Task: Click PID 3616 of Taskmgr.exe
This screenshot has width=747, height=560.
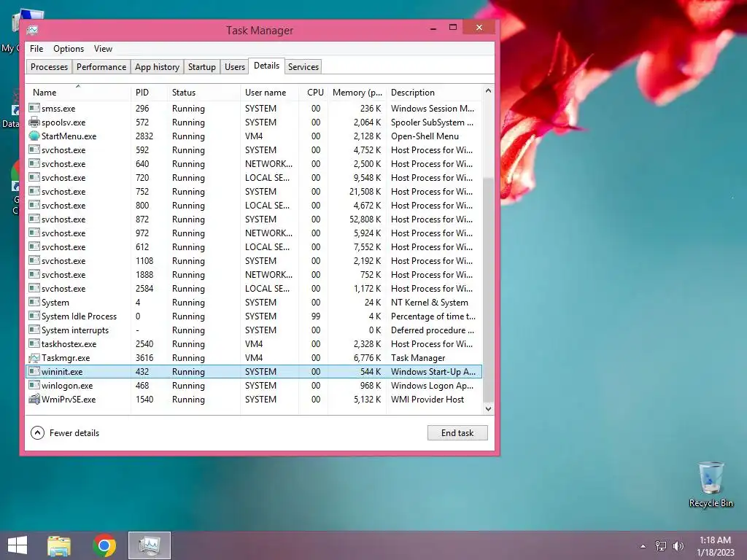Action: [x=144, y=357]
